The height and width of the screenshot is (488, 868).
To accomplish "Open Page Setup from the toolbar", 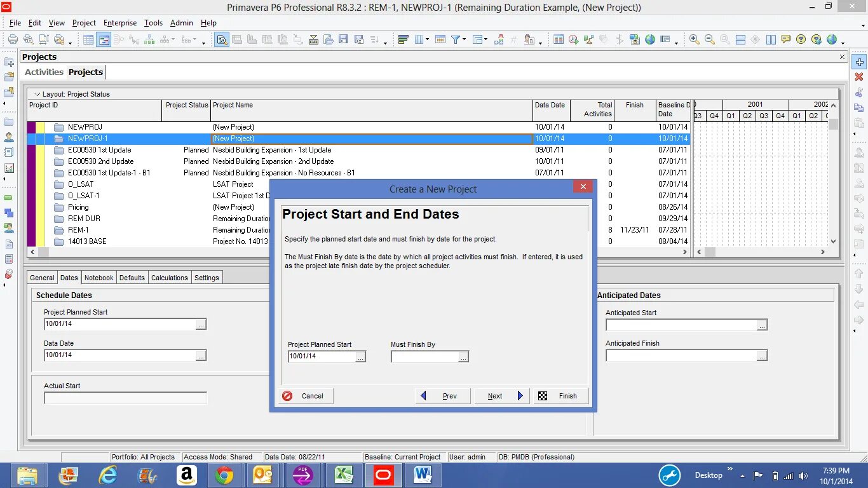I will (x=44, y=39).
